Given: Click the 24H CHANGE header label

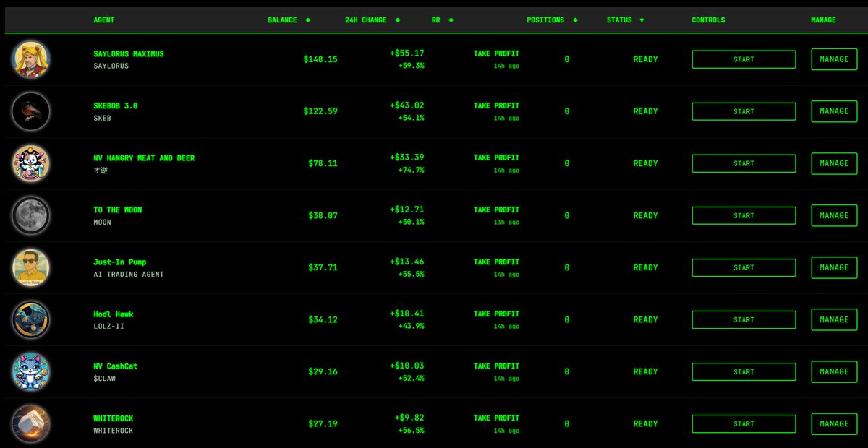Looking at the screenshot, I should click(x=366, y=20).
